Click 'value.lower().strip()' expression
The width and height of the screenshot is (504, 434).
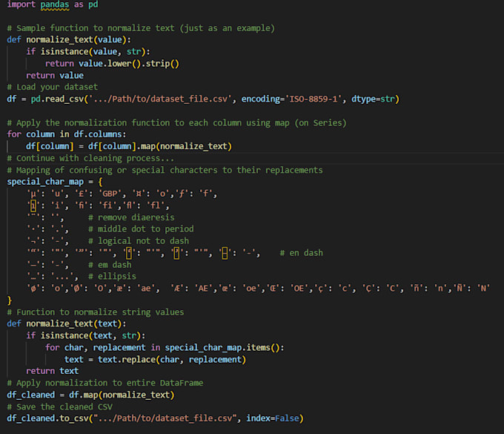129,63
